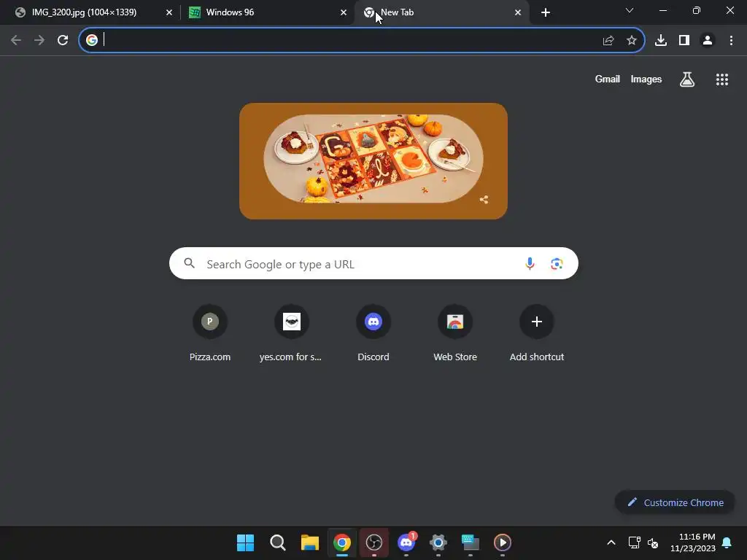Open OBS Studio from taskbar
Image resolution: width=747 pixels, height=560 pixels.
(374, 542)
